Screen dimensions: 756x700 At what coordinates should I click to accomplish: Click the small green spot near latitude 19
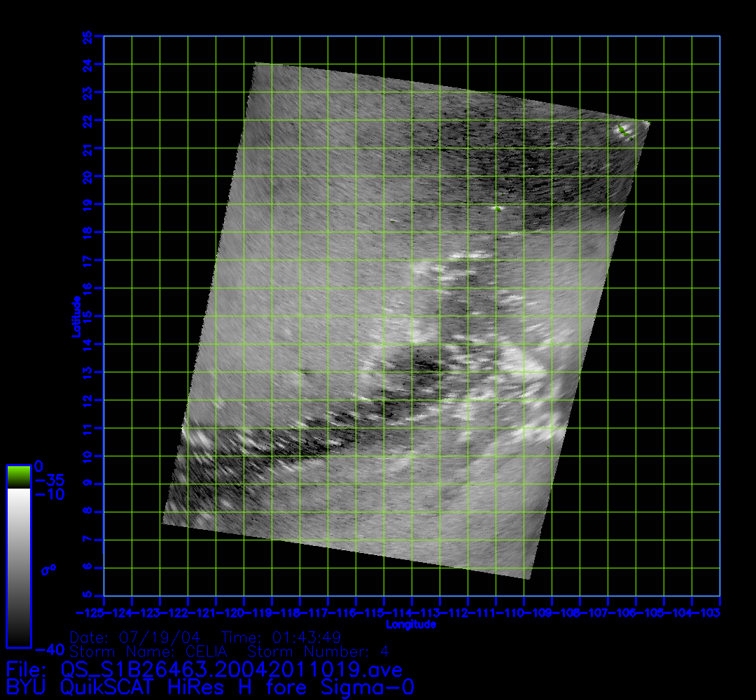click(497, 208)
